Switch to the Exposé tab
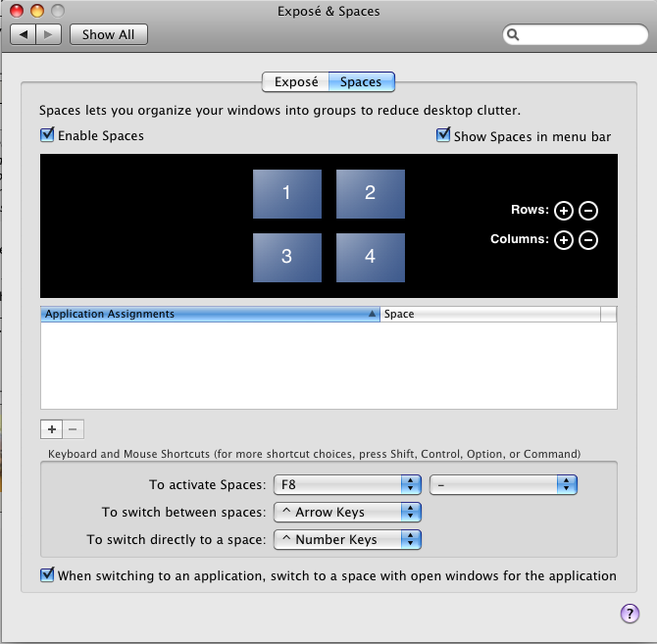This screenshot has width=657, height=644. 296,81
